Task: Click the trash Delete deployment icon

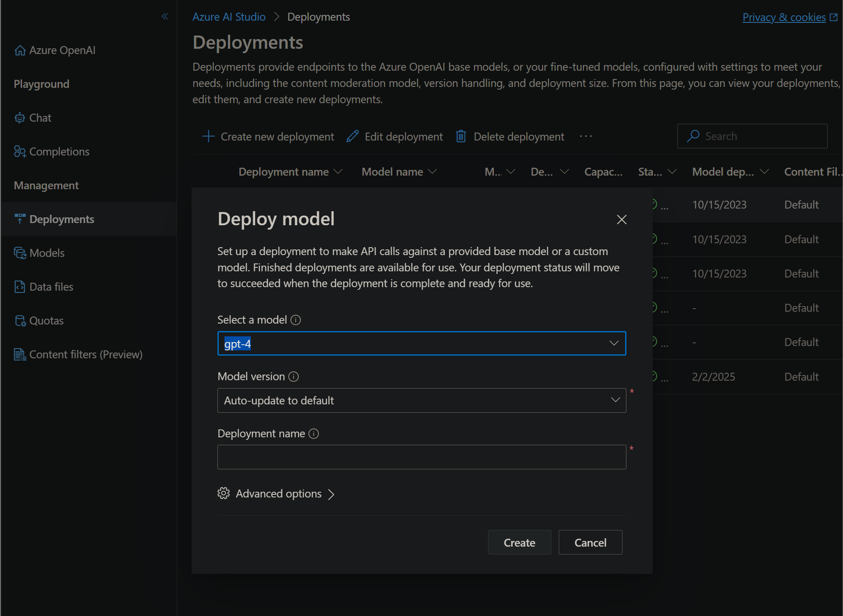Action: pos(461,137)
